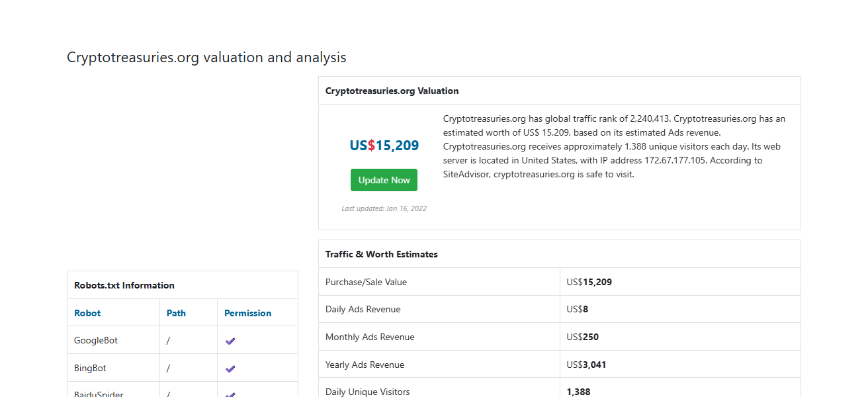Sort the table by Permission column
The image size is (868, 397).
pyautogui.click(x=247, y=312)
